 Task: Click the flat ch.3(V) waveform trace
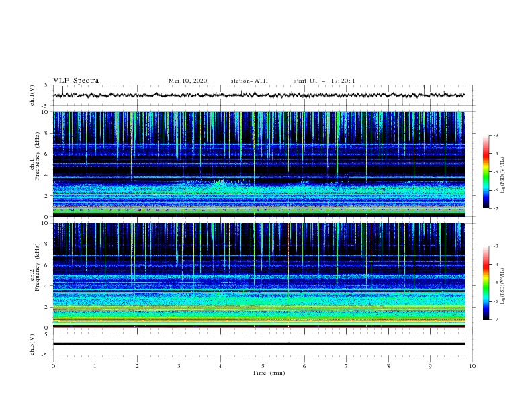[259, 344]
